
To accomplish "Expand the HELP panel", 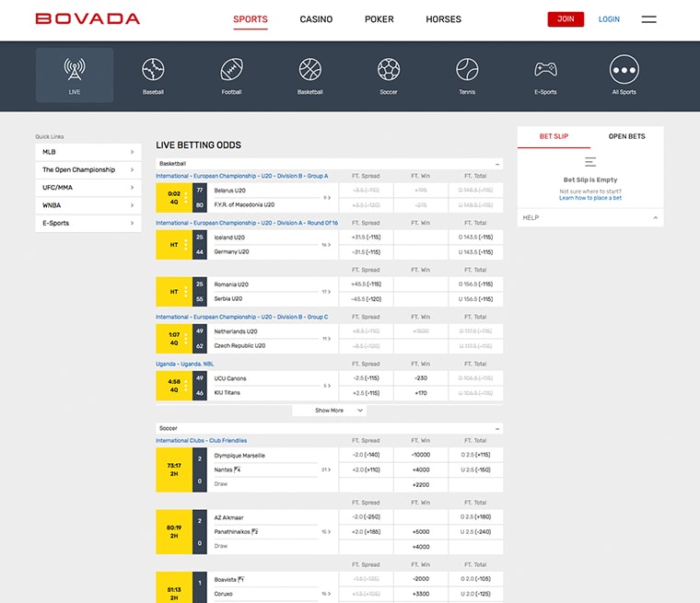I will coord(590,218).
